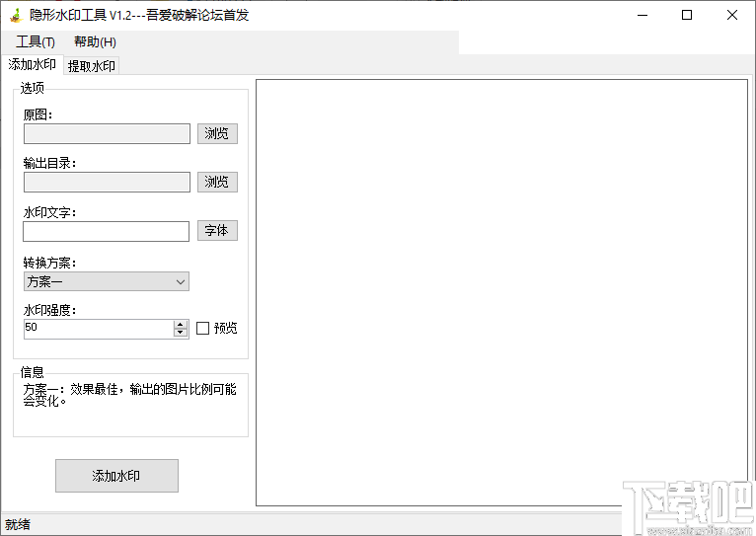Click 浏览 button next to 输出目录 field
Screen dimensions: 756x536
217,182
